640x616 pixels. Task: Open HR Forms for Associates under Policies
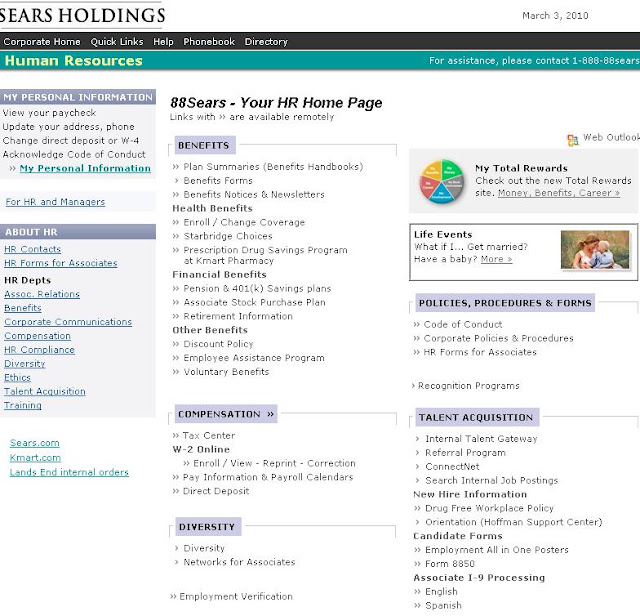coord(480,352)
